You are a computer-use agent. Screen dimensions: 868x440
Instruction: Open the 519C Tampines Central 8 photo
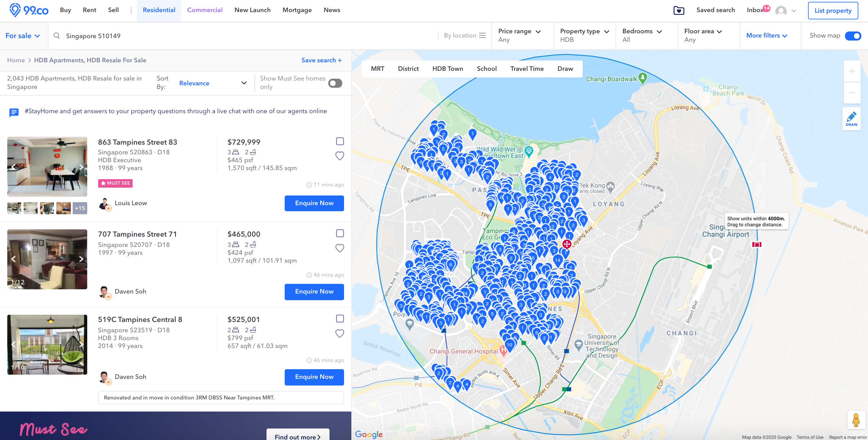coord(47,344)
